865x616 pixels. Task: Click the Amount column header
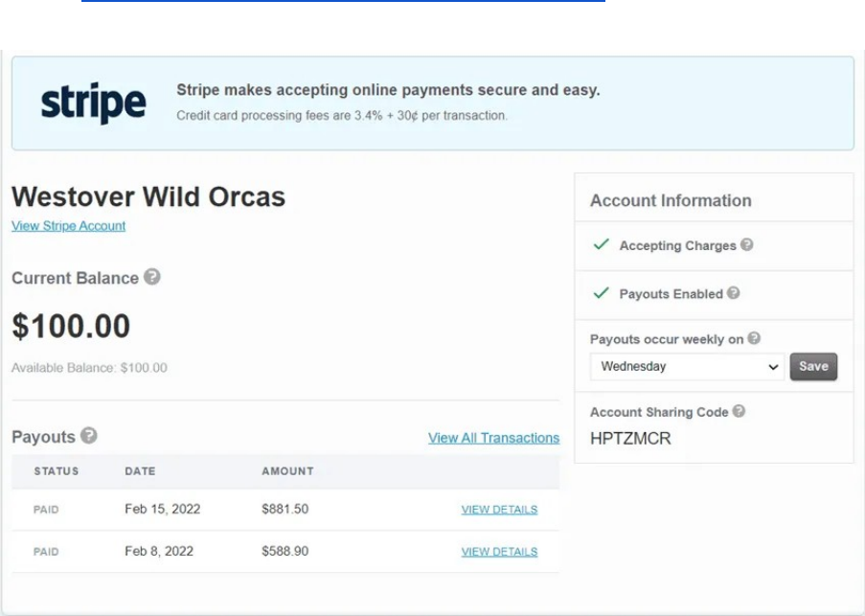pos(287,471)
